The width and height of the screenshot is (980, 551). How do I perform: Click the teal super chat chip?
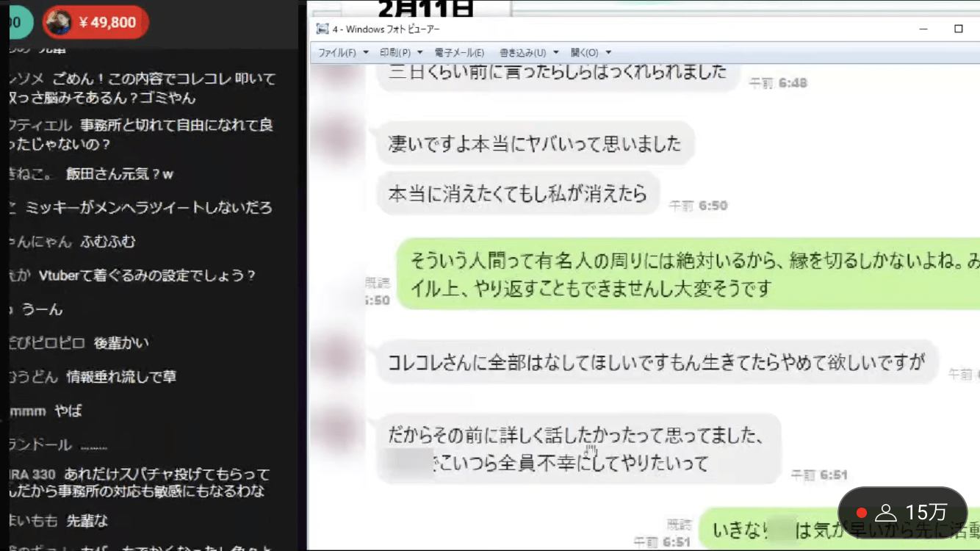(x=18, y=23)
